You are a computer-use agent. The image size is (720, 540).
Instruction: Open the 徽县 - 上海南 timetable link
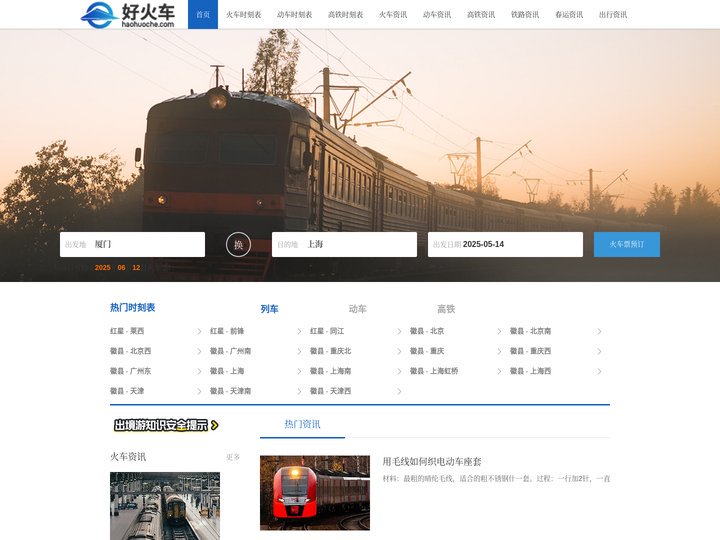coord(330,371)
